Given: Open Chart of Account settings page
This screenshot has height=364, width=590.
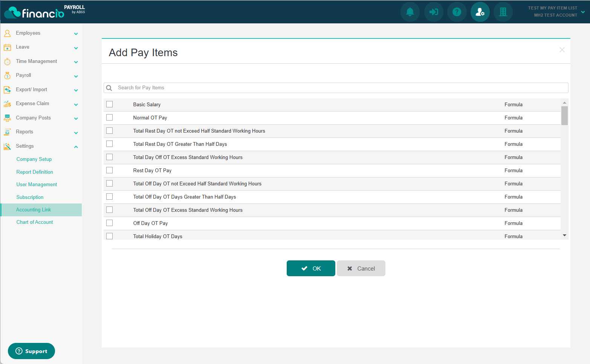Looking at the screenshot, I should (35, 222).
